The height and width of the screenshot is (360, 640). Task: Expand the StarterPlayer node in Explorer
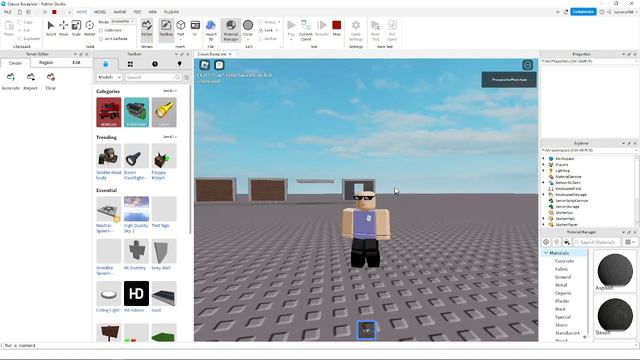543,224
